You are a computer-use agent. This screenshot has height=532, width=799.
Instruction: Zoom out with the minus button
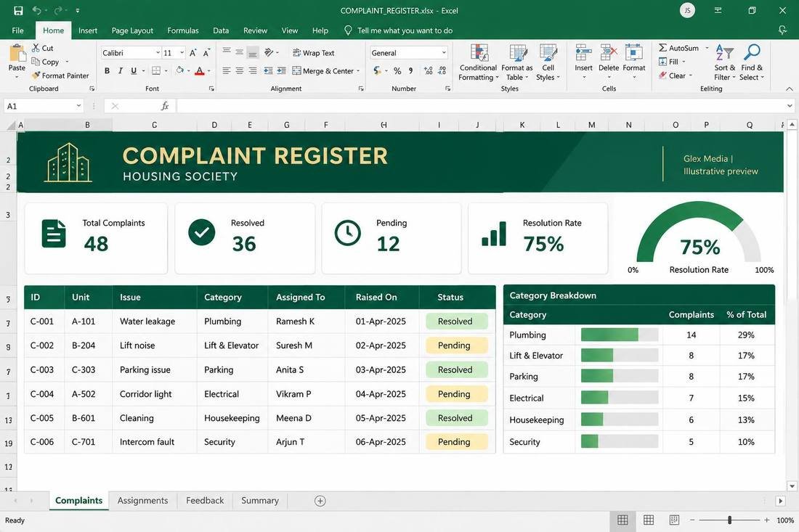tap(692, 520)
